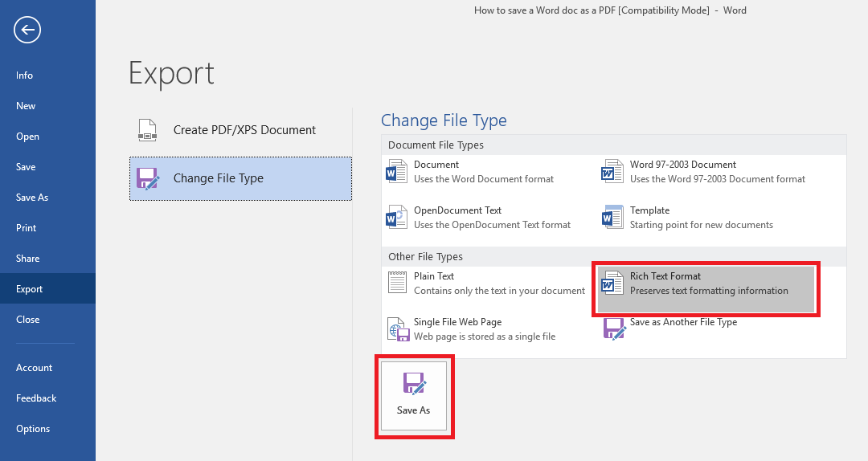The image size is (868, 461).
Task: Pick the Single File Web Page icon
Action: [398, 328]
